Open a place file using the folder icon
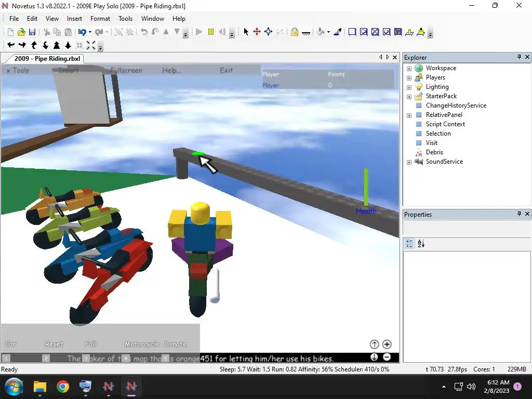Screen dimensions: 532x399 (21, 32)
